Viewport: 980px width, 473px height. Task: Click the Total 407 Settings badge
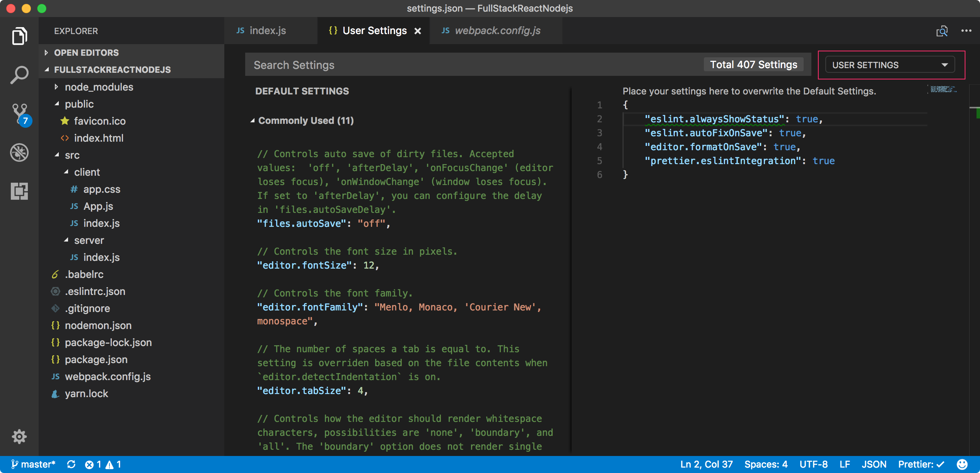pyautogui.click(x=753, y=65)
